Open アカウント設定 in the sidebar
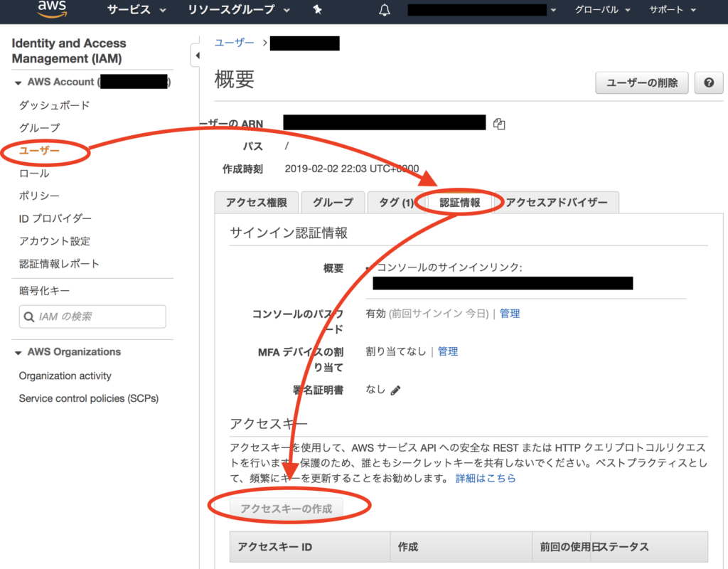The height and width of the screenshot is (569, 728). [54, 241]
